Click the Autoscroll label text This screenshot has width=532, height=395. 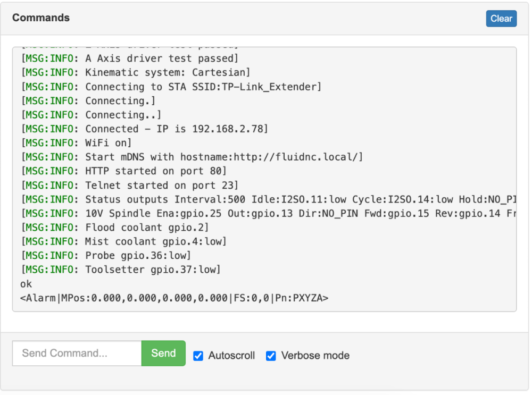231,355
